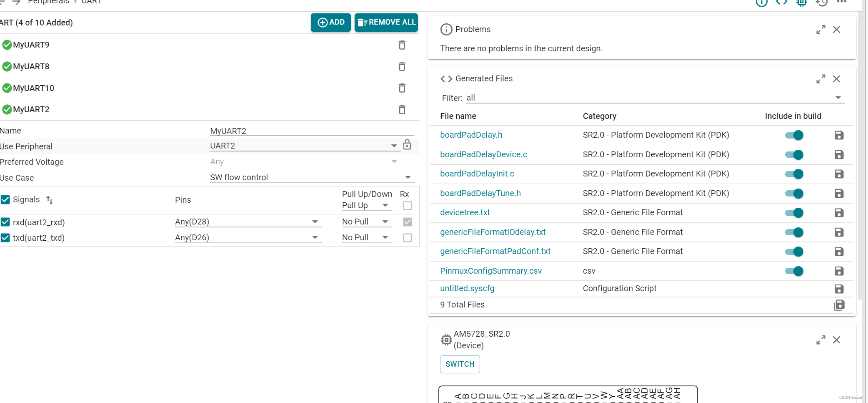Open the Filter all dropdown
This screenshot has height=403, width=868.
(655, 98)
